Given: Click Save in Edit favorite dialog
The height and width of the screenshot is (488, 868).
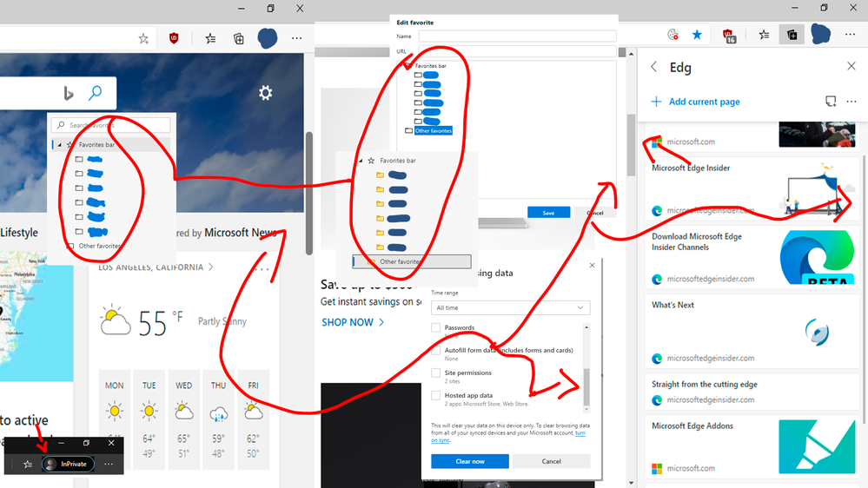Looking at the screenshot, I should 548,213.
